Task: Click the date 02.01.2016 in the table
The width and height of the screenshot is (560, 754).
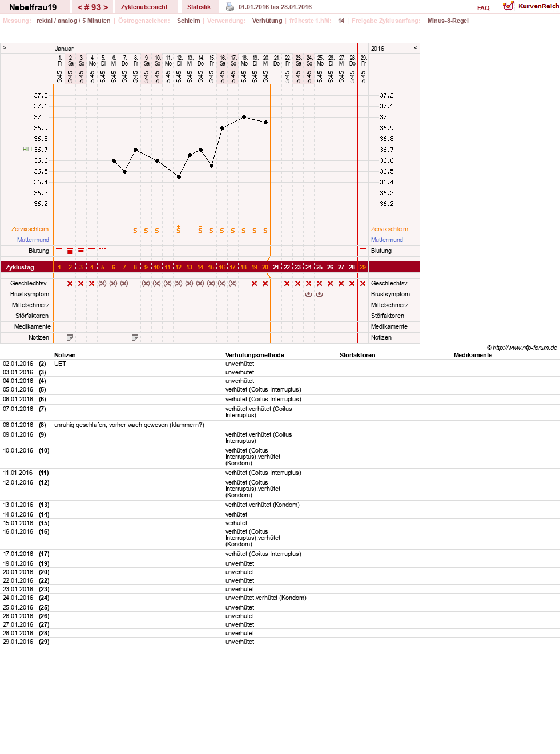Action: click(x=18, y=364)
